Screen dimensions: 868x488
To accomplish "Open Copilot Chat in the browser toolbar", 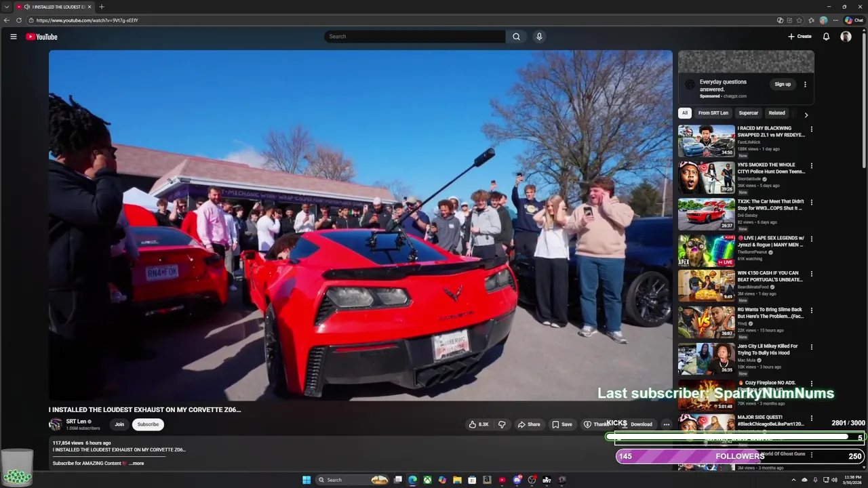I will 854,20.
